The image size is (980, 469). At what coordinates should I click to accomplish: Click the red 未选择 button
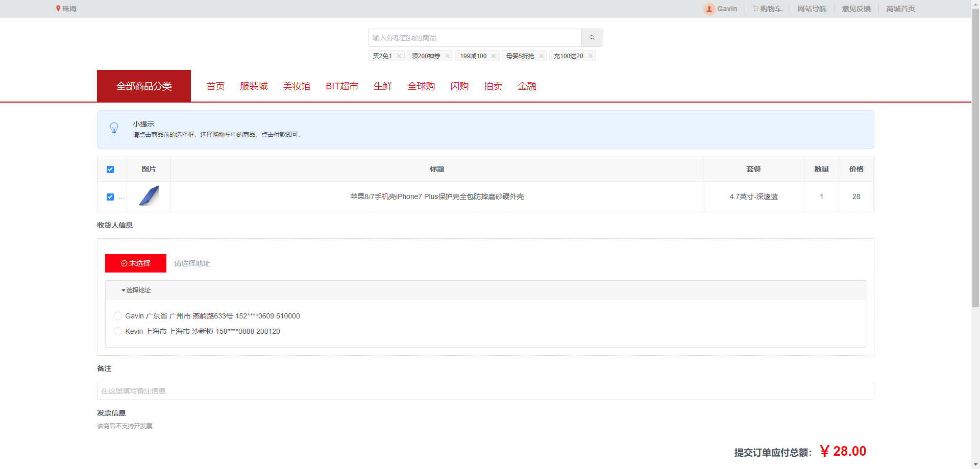pos(136,263)
